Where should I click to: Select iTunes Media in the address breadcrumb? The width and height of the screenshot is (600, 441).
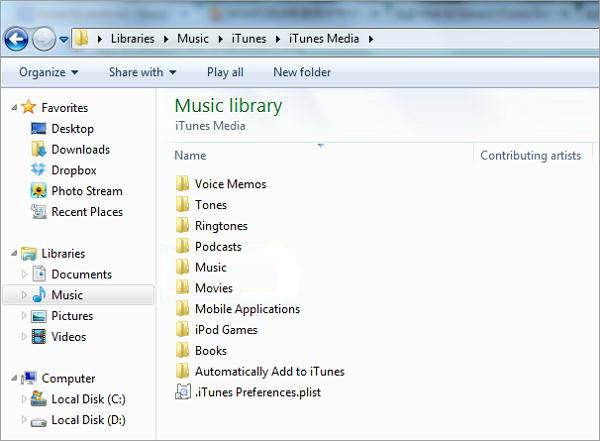pyautogui.click(x=324, y=39)
